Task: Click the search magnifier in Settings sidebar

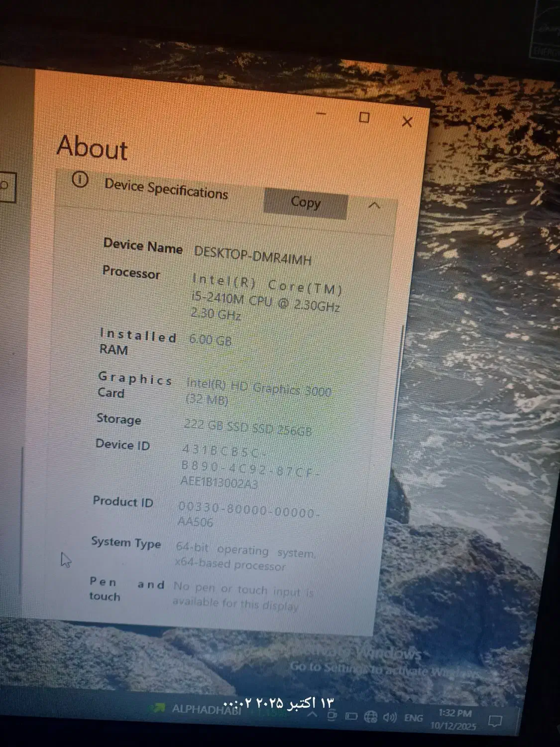Action: pos(5,186)
